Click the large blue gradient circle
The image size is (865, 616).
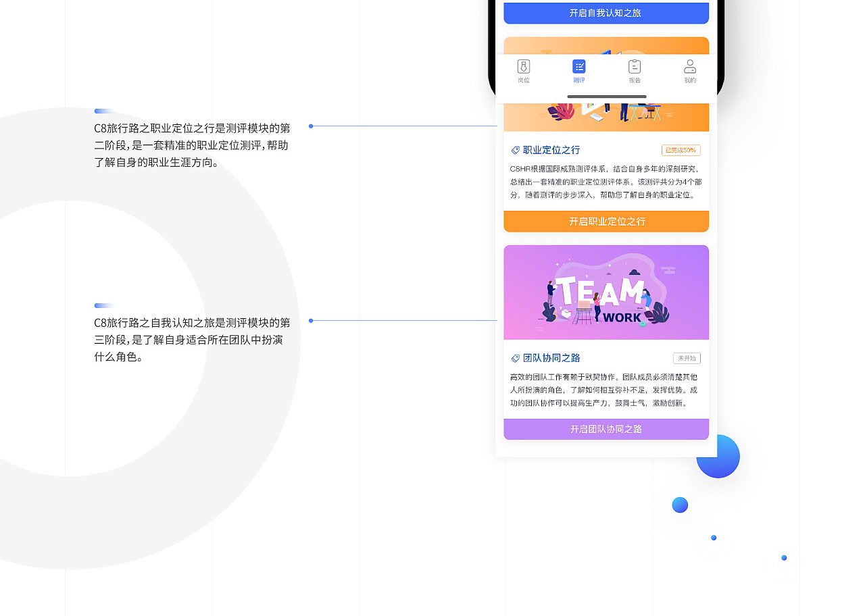[x=718, y=457]
